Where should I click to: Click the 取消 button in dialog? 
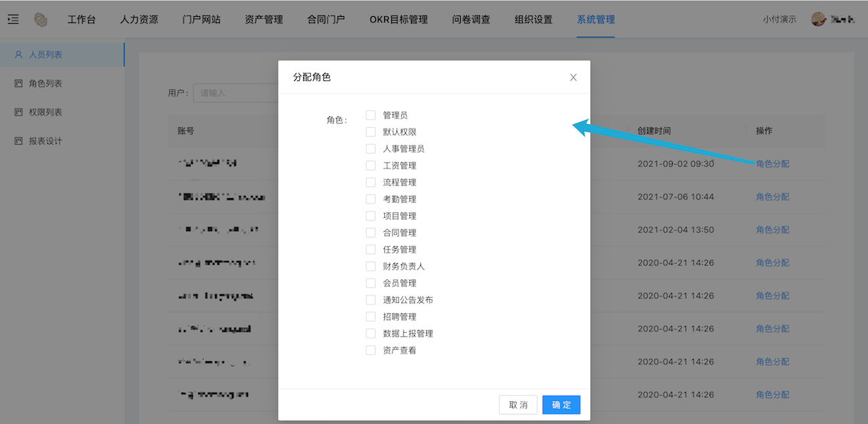click(x=518, y=405)
